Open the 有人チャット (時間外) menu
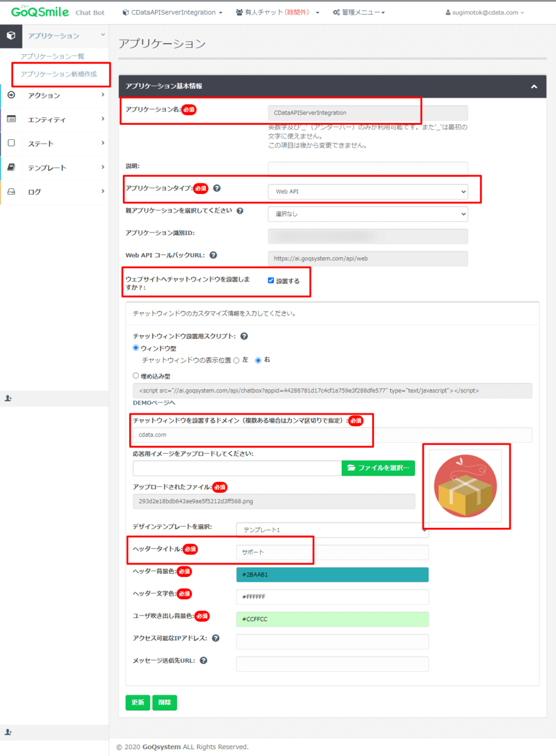556x756 pixels. 278,13
